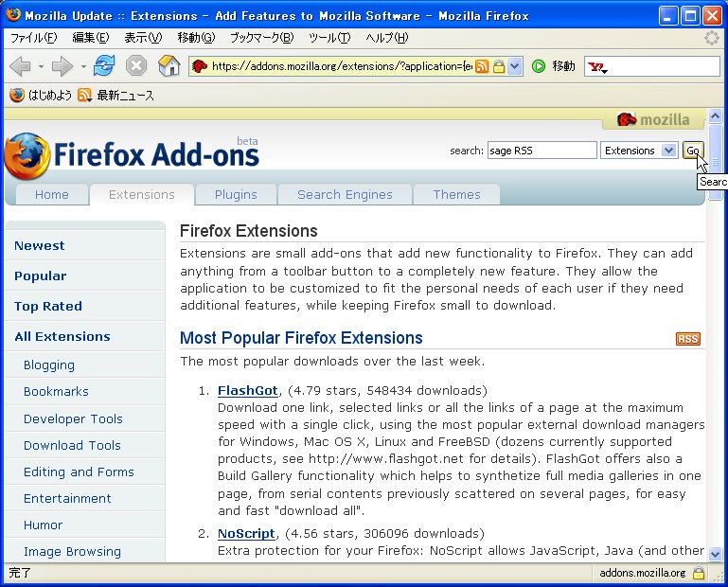Click the addons.mozilla.org status bar text

pos(643,573)
